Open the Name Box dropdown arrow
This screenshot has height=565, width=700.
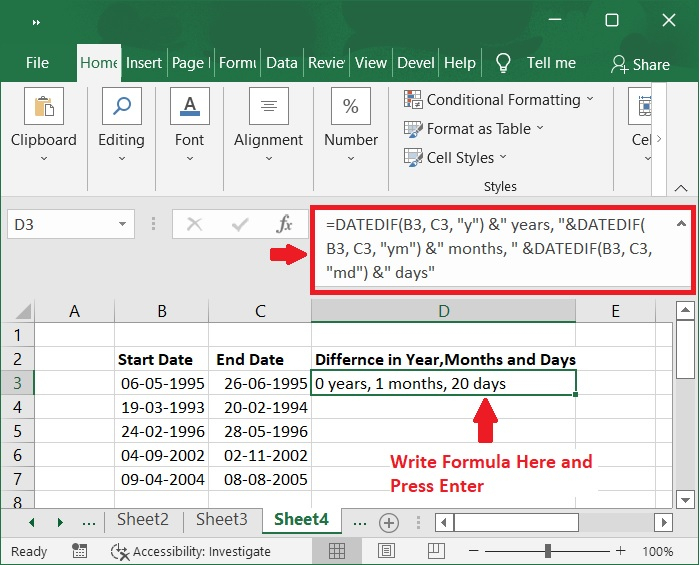[123, 224]
